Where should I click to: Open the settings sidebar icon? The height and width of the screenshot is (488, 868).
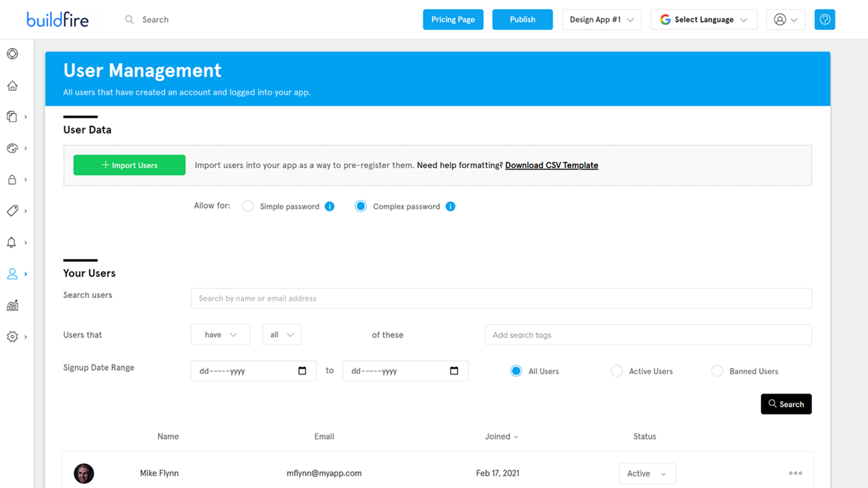tap(13, 337)
